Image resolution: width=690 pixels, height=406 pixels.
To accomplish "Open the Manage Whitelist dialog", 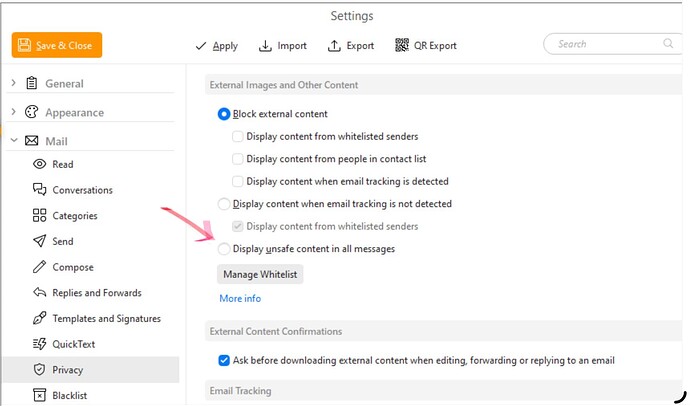I will pos(260,274).
